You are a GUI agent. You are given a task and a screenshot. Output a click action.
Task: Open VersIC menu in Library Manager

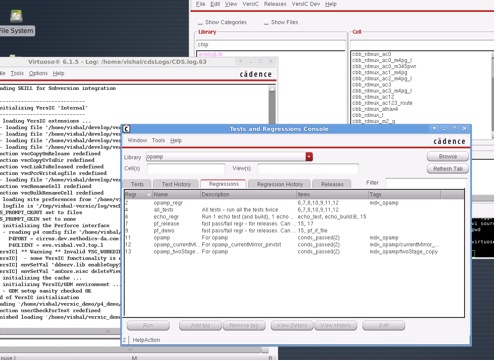(250, 4)
